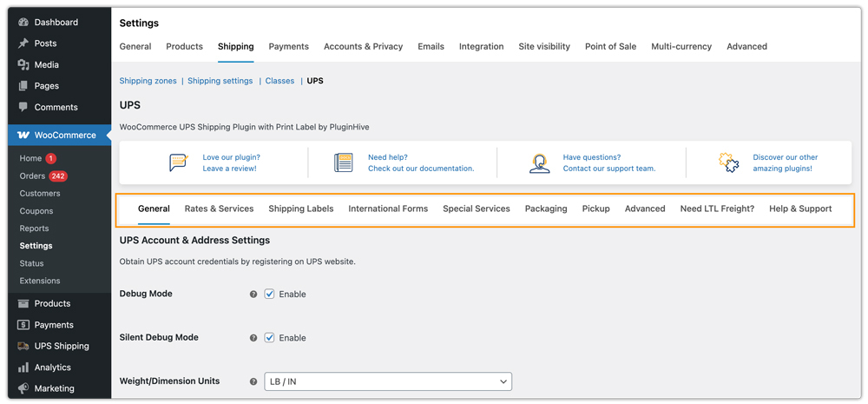Switch to the Products settings tab
The height and width of the screenshot is (404, 868).
(184, 47)
